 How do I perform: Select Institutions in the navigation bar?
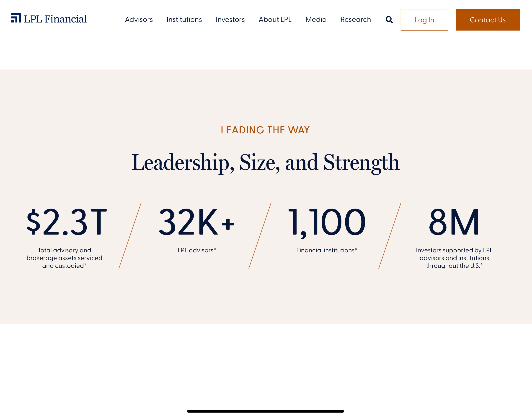(184, 19)
